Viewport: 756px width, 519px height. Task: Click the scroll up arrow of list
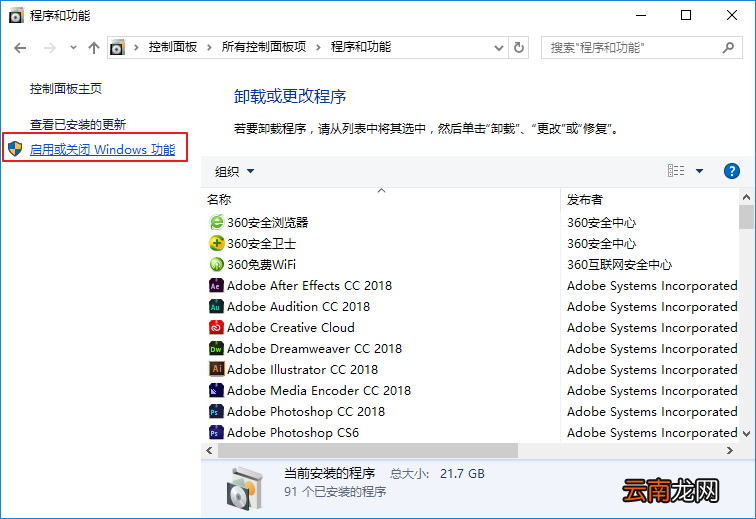(746, 197)
